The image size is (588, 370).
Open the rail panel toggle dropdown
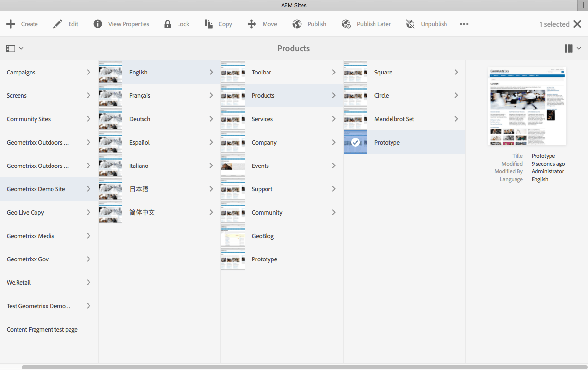click(x=15, y=48)
